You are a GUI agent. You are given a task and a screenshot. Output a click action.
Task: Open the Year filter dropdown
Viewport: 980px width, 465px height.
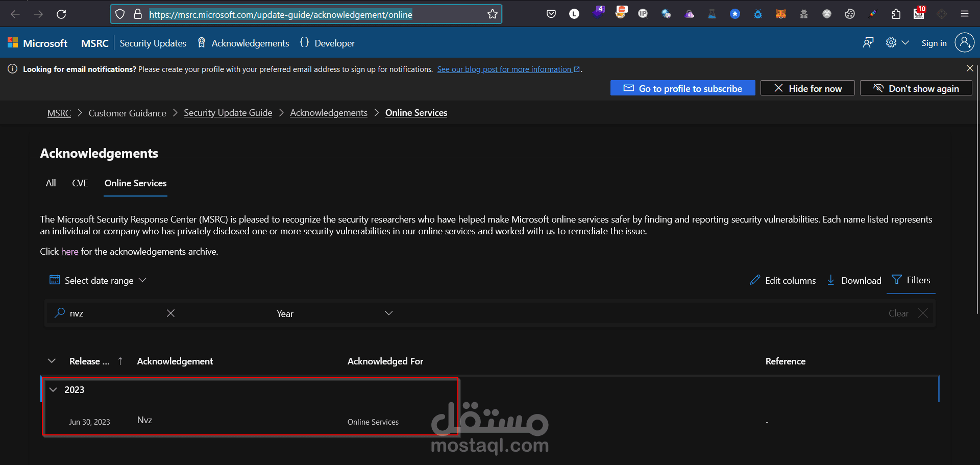tap(334, 313)
